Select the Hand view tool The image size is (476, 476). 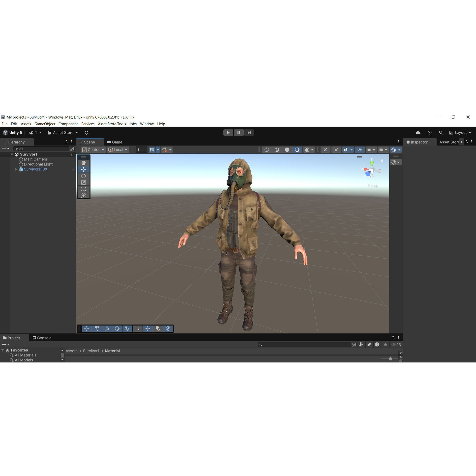pos(84,163)
